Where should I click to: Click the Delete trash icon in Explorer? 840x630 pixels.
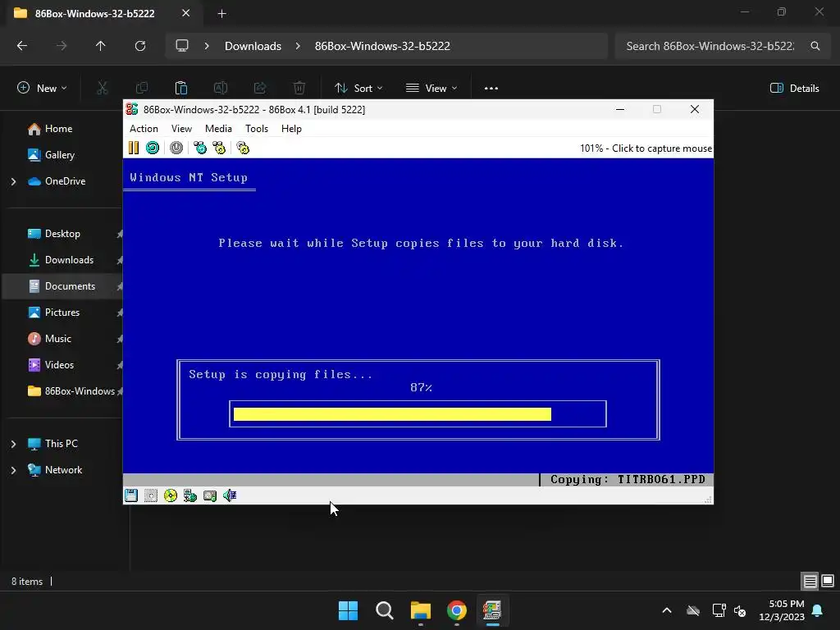tap(299, 88)
